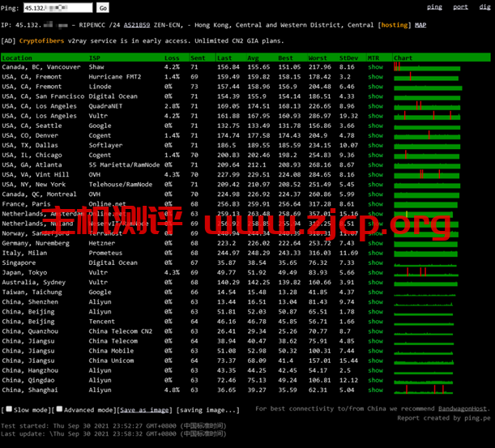
Task: Toggle the Slow mode checkbox
Action: coord(9,409)
